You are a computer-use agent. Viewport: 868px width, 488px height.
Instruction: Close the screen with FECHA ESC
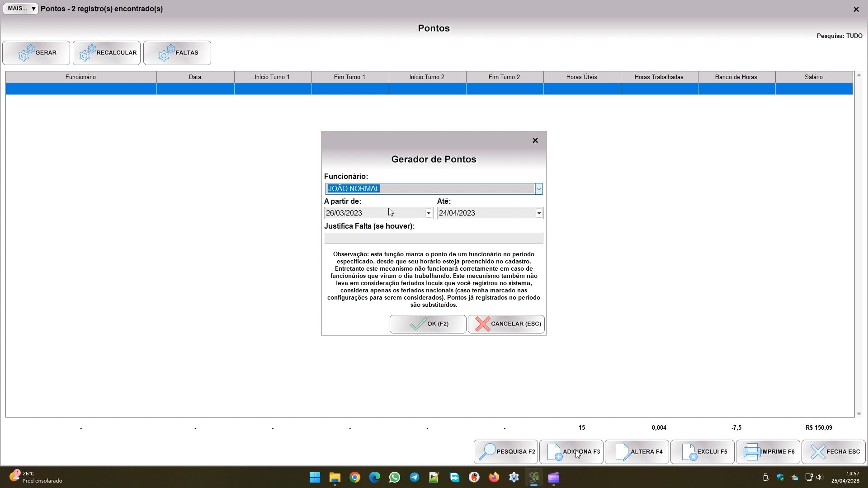point(833,452)
